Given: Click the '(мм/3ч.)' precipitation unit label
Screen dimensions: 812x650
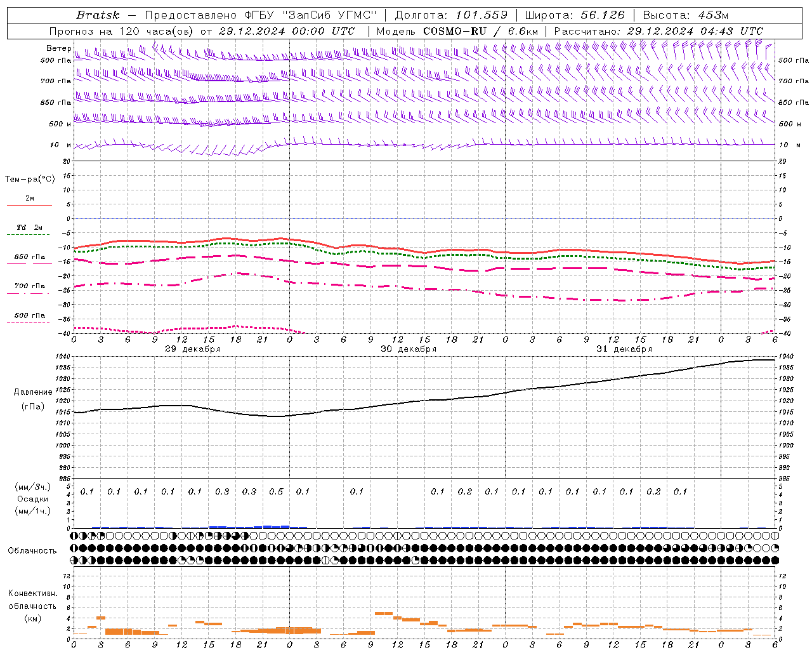Looking at the screenshot, I should coord(33,487).
